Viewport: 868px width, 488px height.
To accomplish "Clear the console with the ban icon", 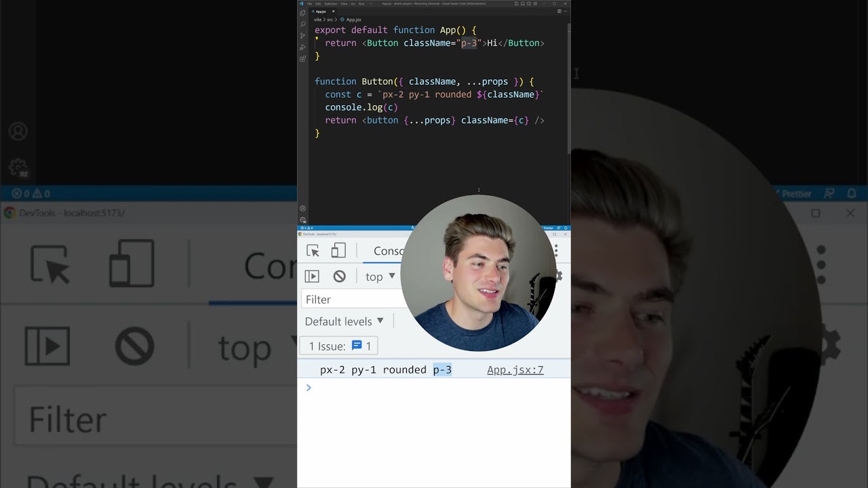I will (x=340, y=277).
